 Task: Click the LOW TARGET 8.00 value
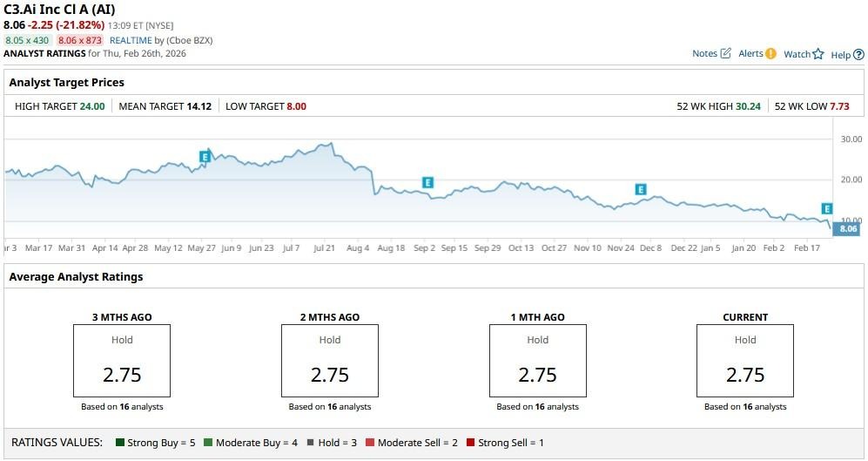point(296,106)
